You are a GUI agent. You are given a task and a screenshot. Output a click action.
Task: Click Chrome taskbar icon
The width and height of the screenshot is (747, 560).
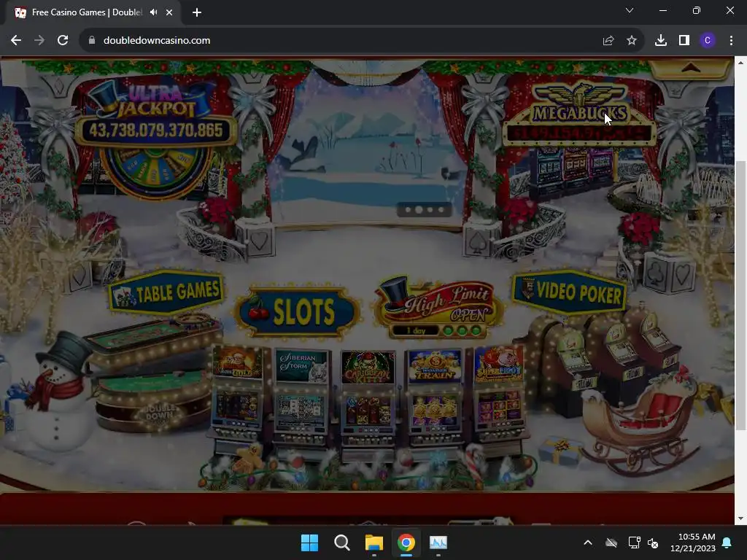(x=406, y=542)
